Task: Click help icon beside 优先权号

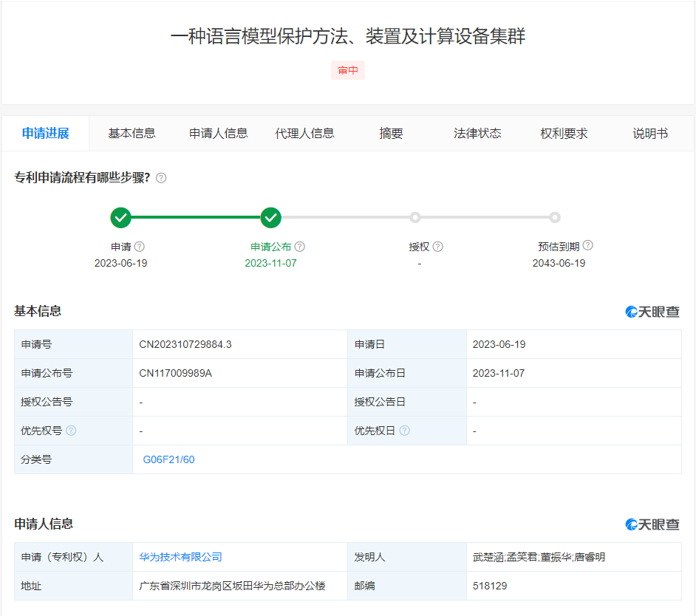Action: (x=71, y=431)
